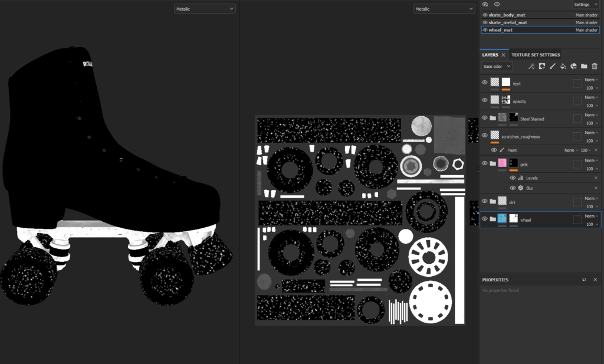Click the dotted selection box of pink layer
The image size is (604, 364).
pyautogui.click(x=577, y=165)
